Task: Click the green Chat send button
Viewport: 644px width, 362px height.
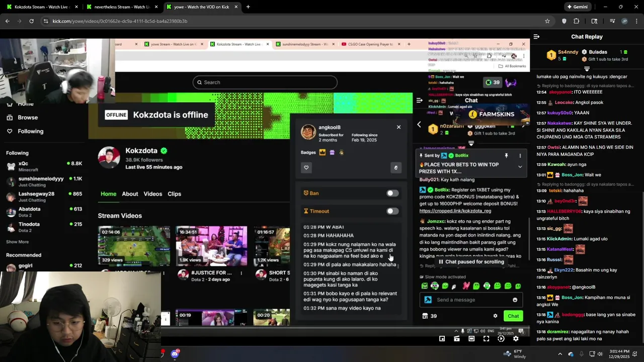Action: coord(513,316)
